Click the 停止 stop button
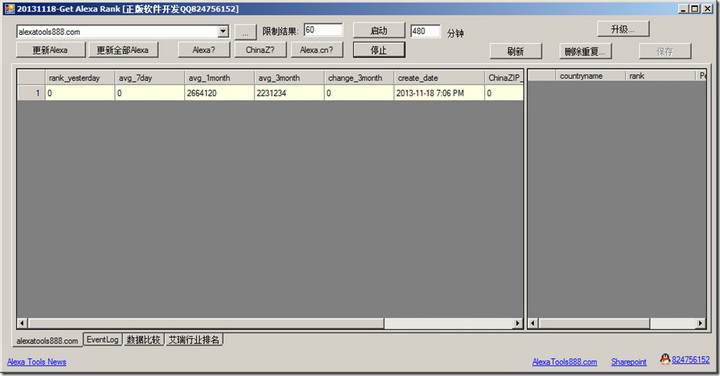Image resolution: width=720 pixels, height=376 pixels. tap(379, 50)
